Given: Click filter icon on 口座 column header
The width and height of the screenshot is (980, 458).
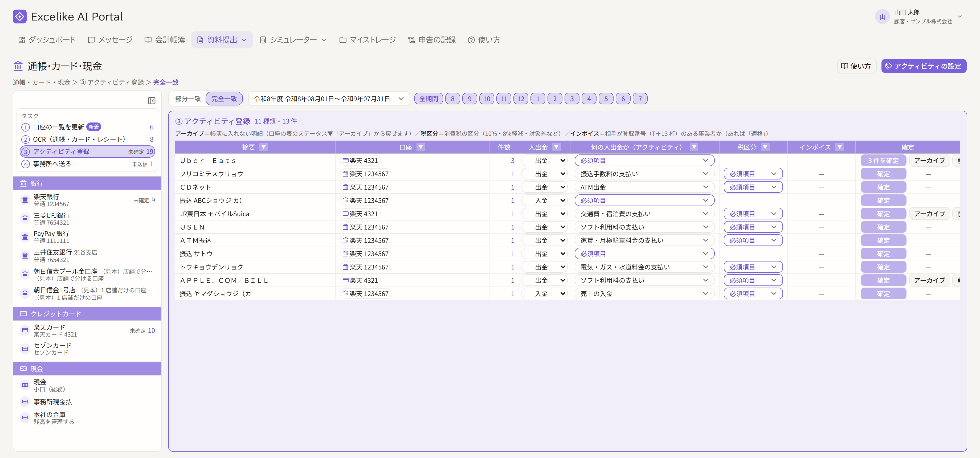Looking at the screenshot, I should 420,147.
